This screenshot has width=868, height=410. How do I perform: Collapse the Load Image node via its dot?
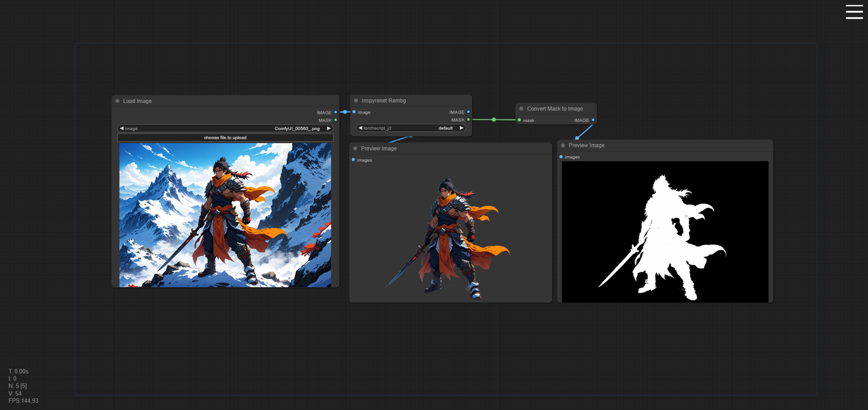point(118,101)
